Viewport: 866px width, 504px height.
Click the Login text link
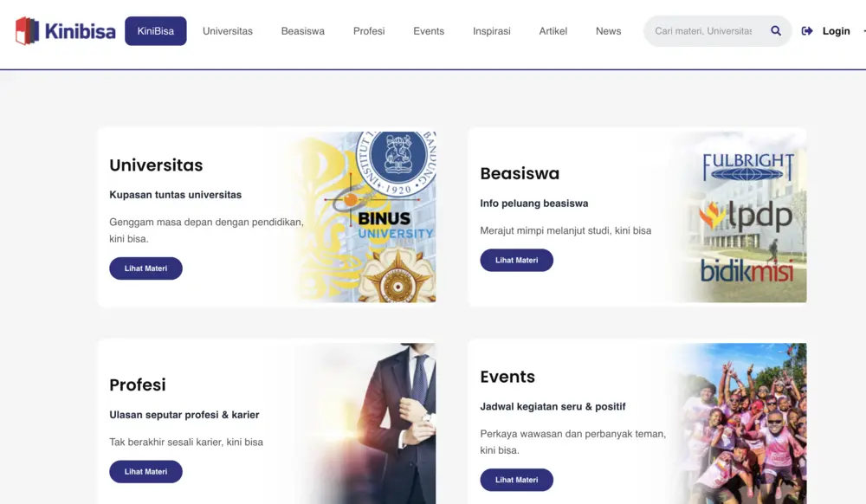pyautogui.click(x=836, y=31)
